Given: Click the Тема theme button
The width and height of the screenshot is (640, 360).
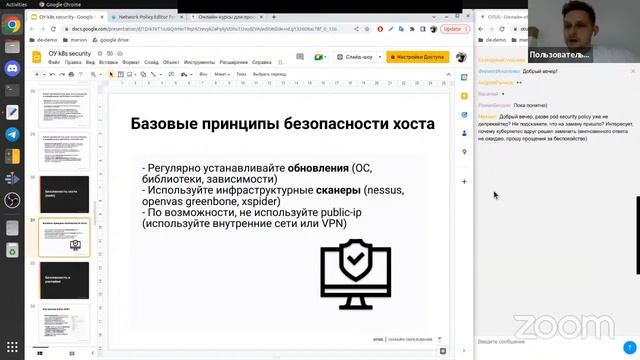Looking at the screenshot, I should (x=241, y=74).
